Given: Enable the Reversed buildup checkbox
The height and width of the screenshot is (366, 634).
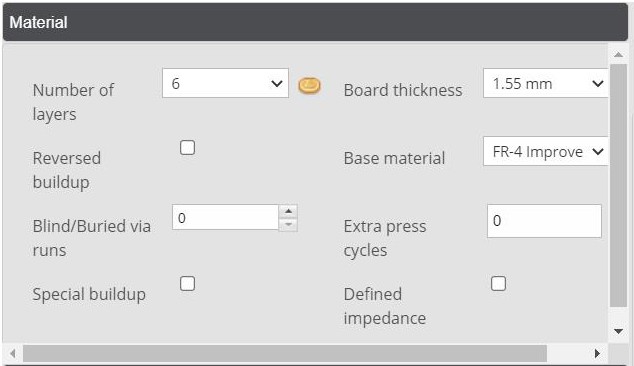Looking at the screenshot, I should point(187,148).
